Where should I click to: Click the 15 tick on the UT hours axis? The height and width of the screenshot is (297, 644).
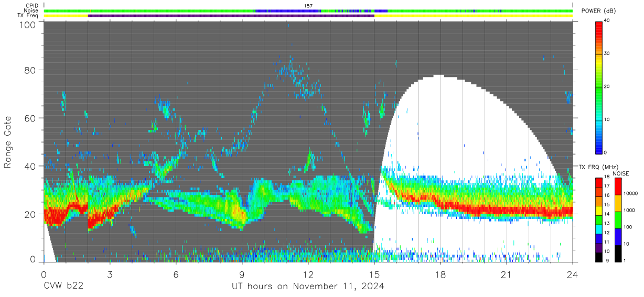[374, 274]
